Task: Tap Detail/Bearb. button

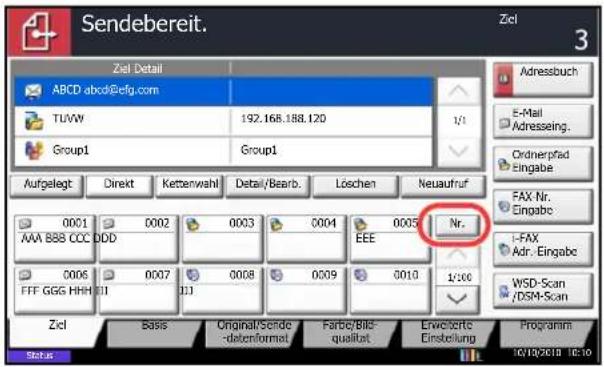Action: 268,186
